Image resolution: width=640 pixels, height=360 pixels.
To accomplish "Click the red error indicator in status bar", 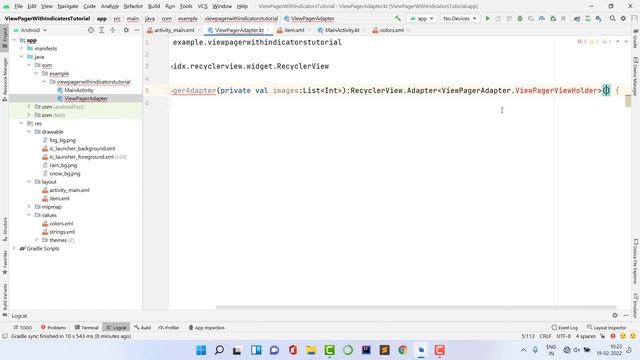I will pyautogui.click(x=613, y=336).
